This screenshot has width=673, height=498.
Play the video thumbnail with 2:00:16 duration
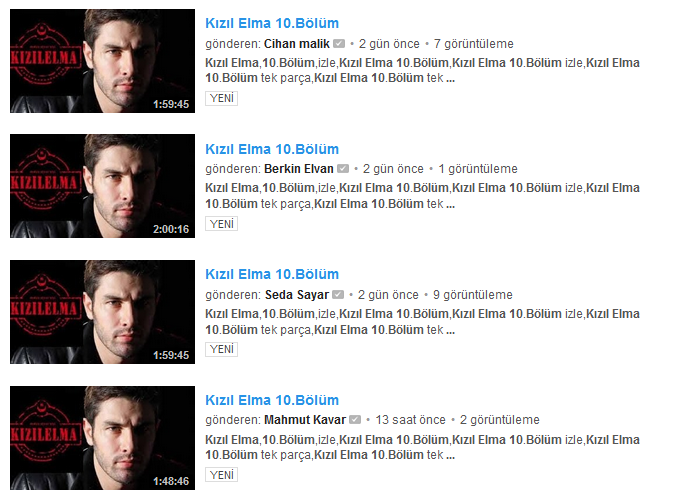tap(103, 186)
